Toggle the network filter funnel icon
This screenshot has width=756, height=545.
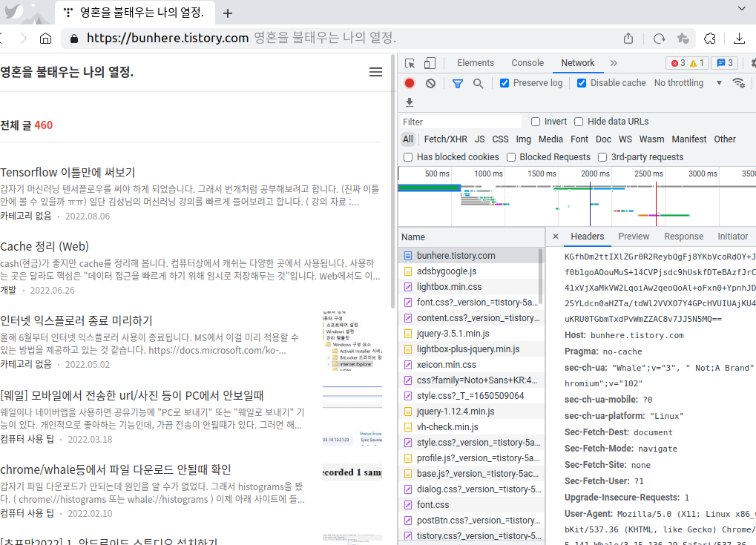[x=458, y=83]
